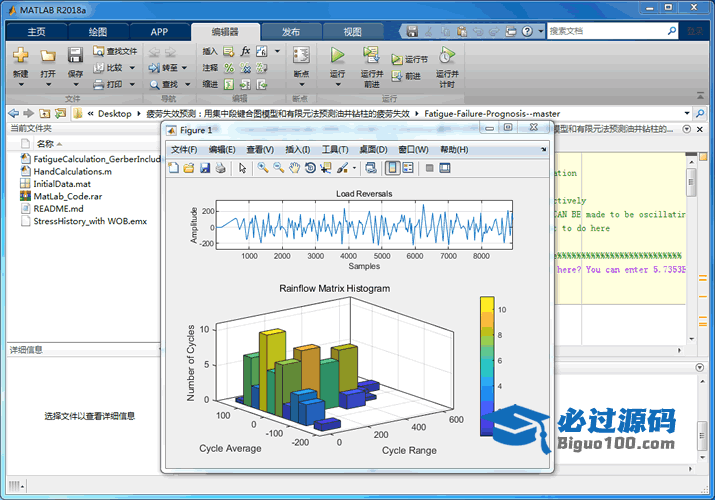Viewport: 715px width, 500px height.
Task: Save the script with the 保存 disk icon
Action: click(75, 56)
